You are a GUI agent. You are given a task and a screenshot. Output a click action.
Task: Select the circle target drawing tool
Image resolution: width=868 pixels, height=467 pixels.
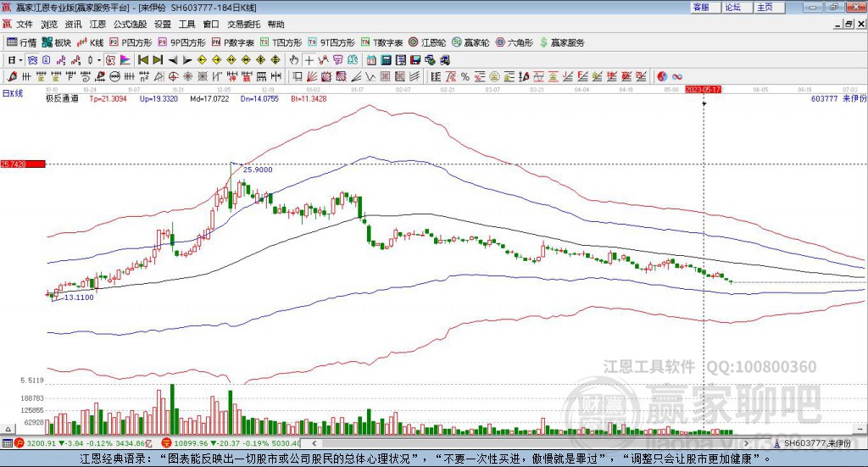(173, 76)
